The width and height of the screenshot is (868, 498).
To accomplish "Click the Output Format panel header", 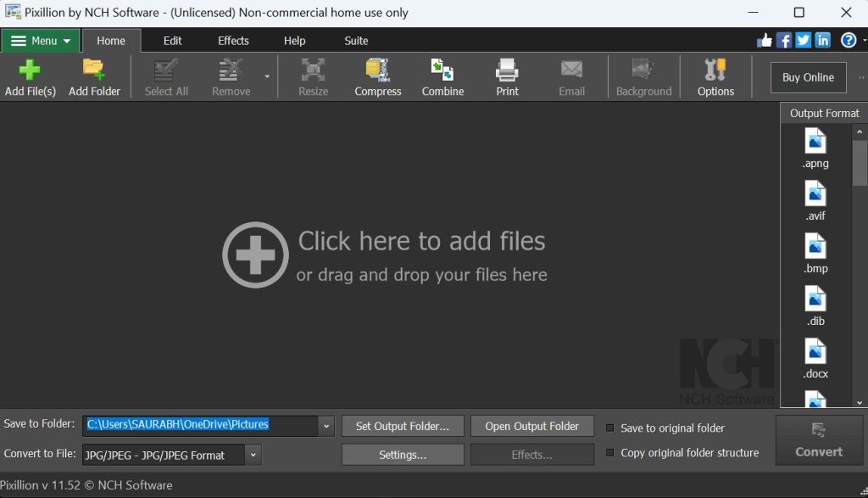I will click(824, 113).
